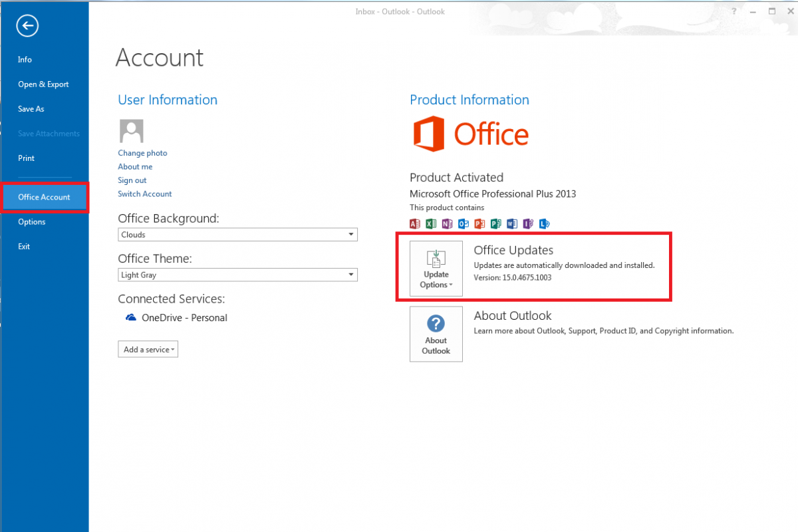Click the Excel product icon

(x=431, y=223)
